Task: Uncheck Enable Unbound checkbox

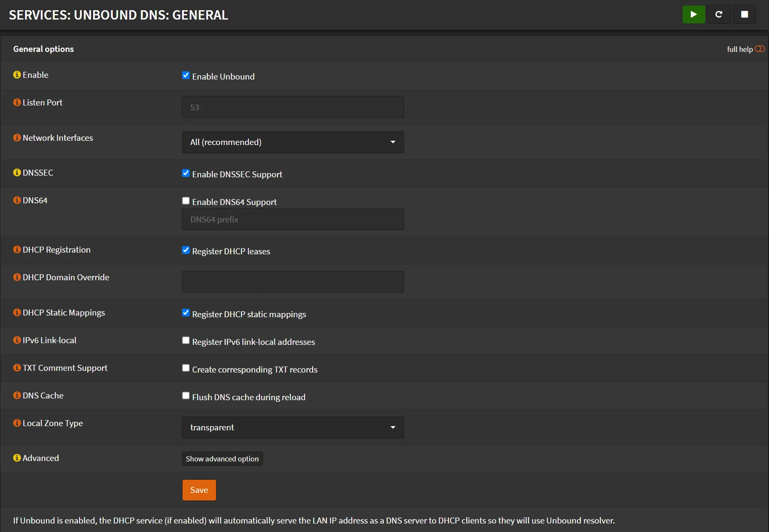Action: (186, 76)
